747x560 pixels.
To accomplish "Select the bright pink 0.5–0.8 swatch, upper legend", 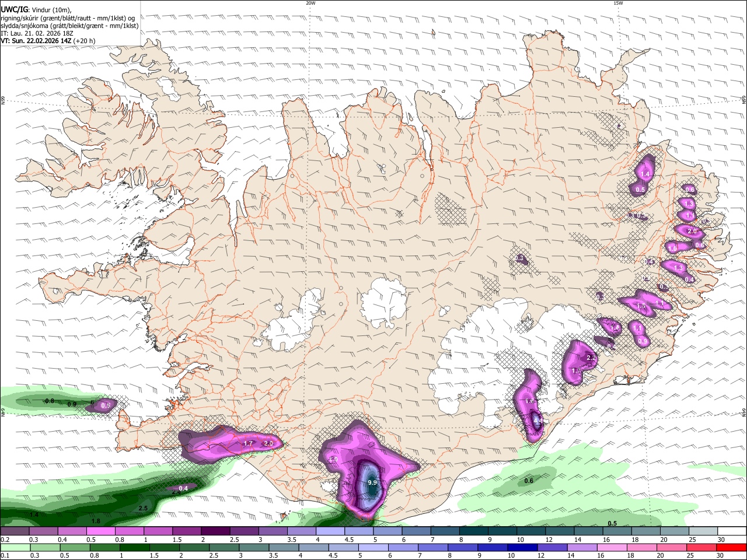I will point(100,531).
